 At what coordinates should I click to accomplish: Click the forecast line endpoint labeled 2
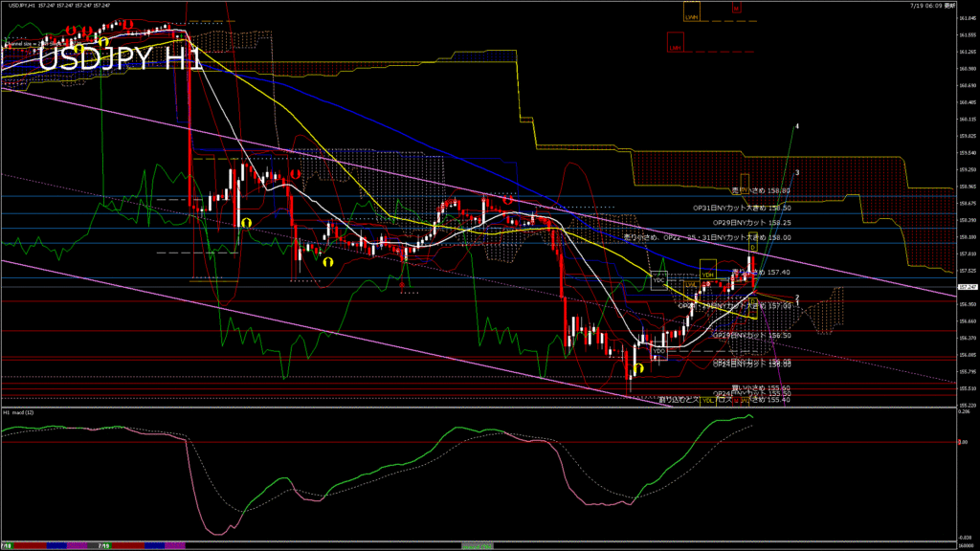(797, 298)
